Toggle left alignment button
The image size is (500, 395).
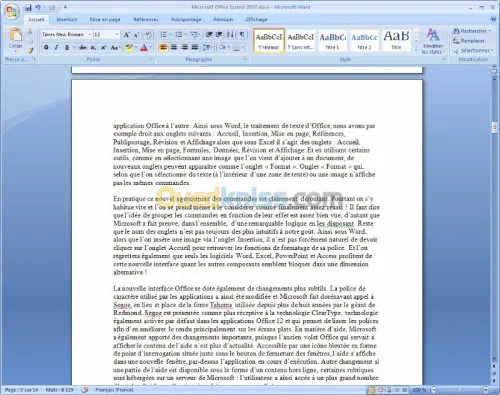pyautogui.click(x=163, y=47)
